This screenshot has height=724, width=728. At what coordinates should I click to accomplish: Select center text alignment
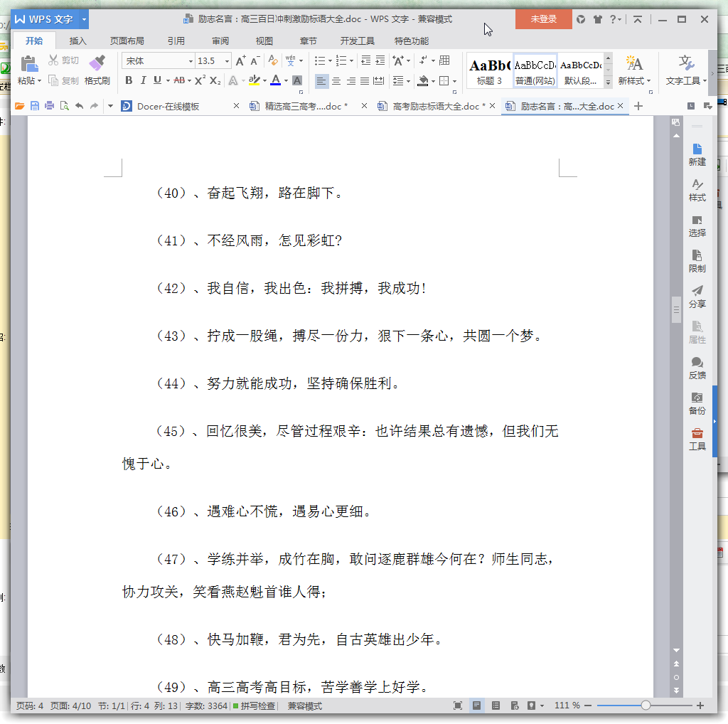(x=336, y=81)
